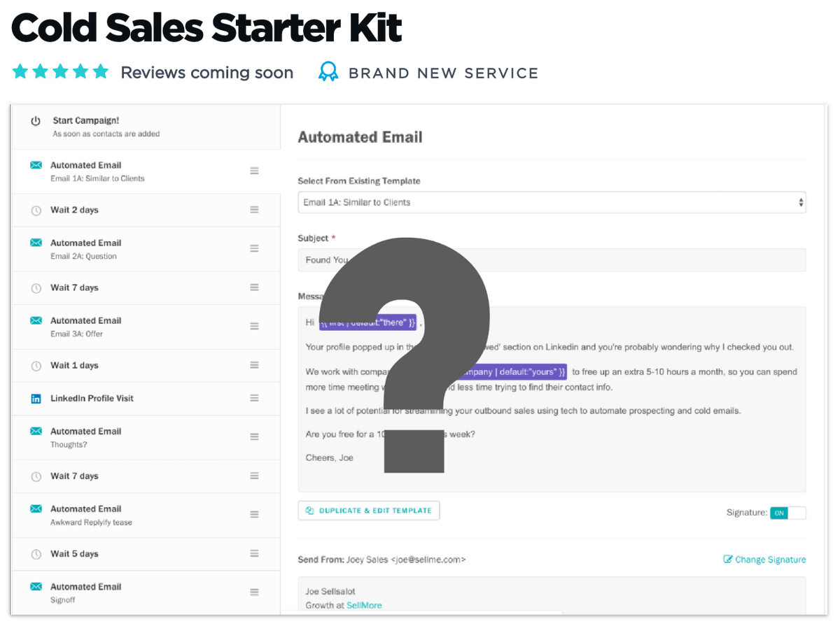The width and height of the screenshot is (840, 626).
Task: Click drag handle for LinkedIn Profile Visit
Action: 254,398
